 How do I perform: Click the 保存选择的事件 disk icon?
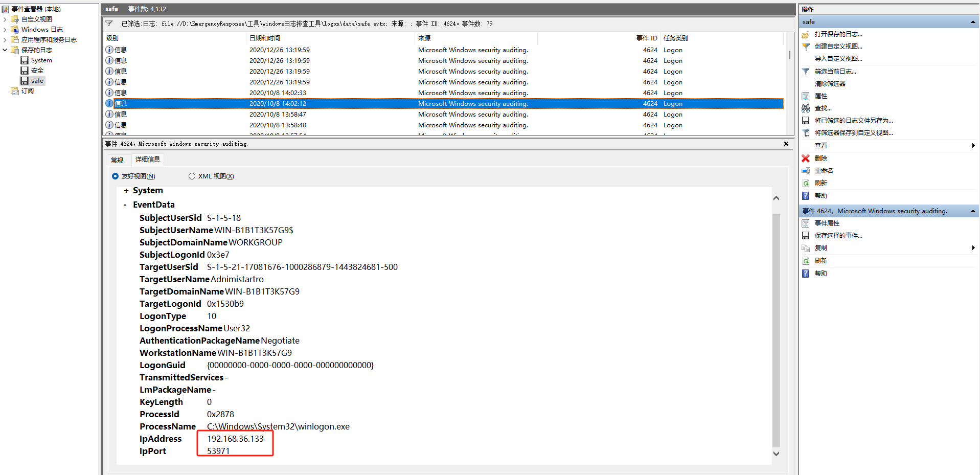pos(806,236)
